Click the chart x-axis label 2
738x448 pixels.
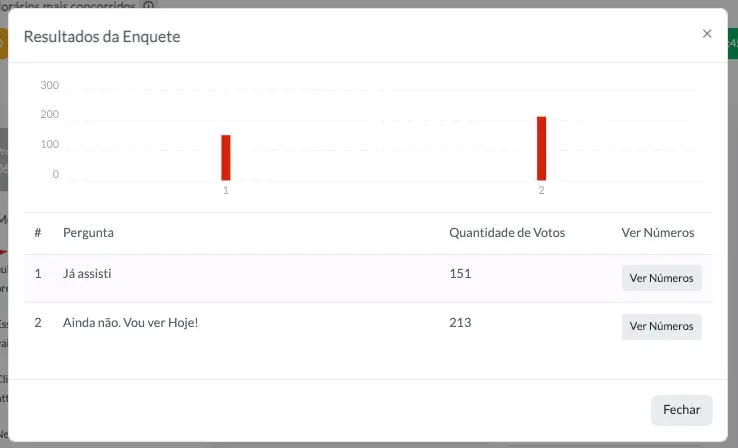pos(541,191)
